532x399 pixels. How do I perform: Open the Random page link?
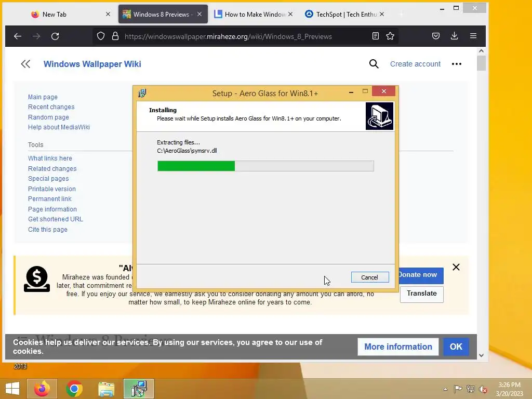pos(48,117)
